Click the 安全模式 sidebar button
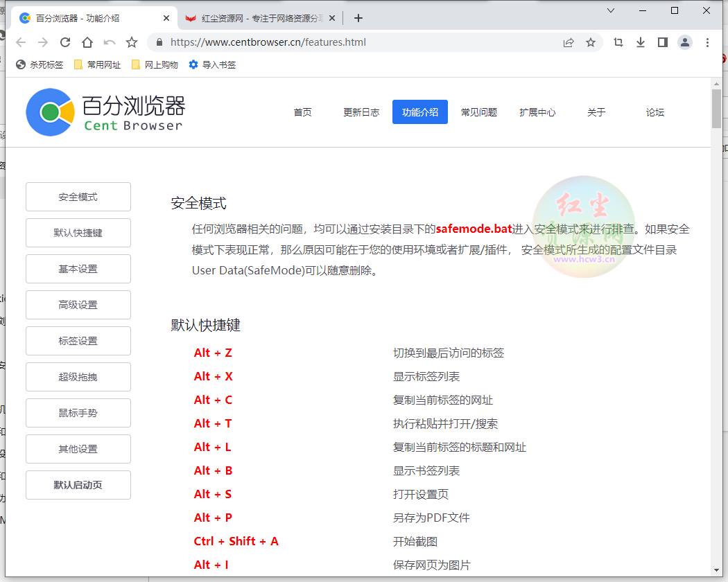This screenshot has height=582, width=728. [78, 197]
